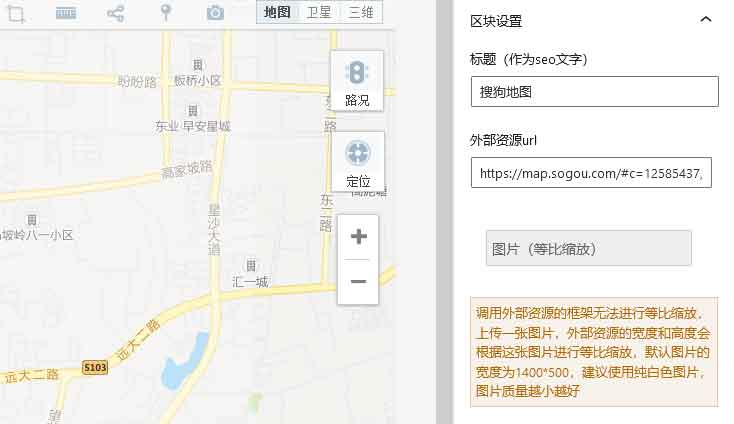The image size is (734, 424).
Task: Click the ruler distance measurement icon
Action: point(66,13)
